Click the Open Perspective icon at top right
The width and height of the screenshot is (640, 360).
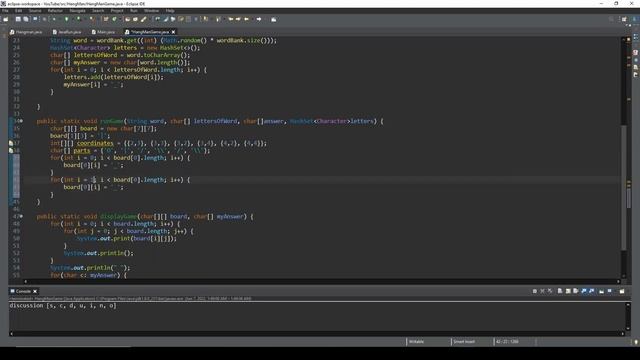pyautogui.click(x=624, y=19)
